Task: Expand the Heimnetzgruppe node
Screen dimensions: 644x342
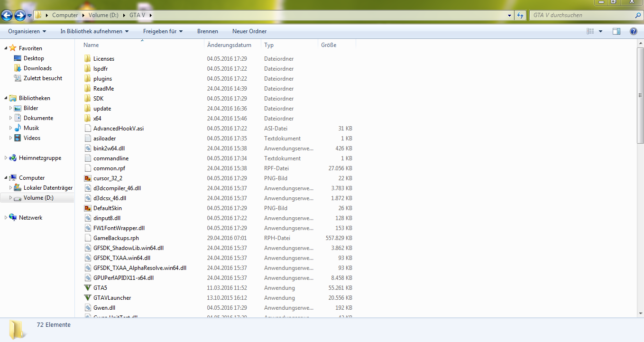Action: (6, 158)
